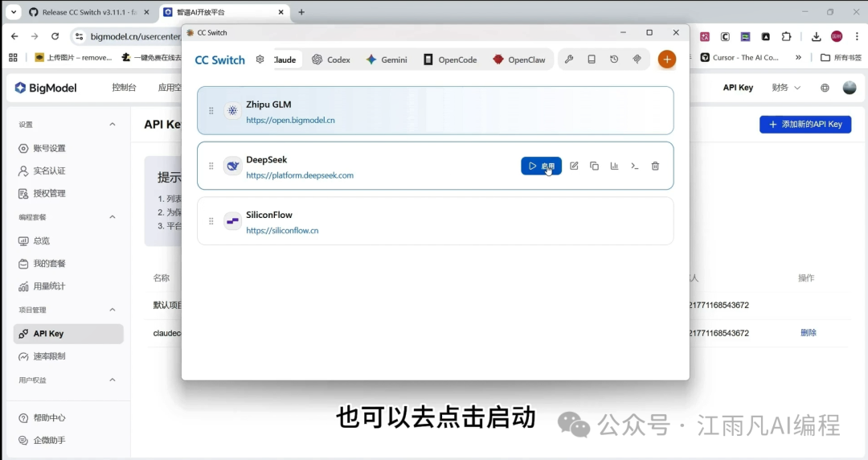
Task: Open a new browser tab
Action: (x=301, y=12)
